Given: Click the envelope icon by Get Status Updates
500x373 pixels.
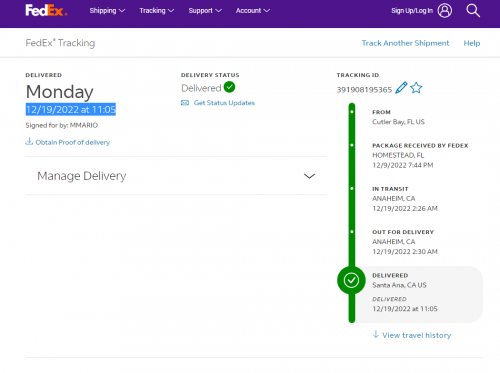Looking at the screenshot, I should pyautogui.click(x=185, y=103).
